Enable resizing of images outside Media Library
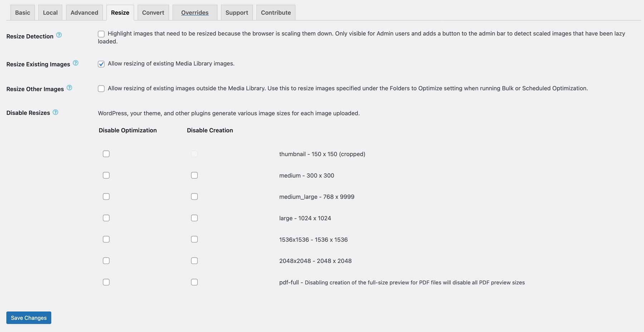The image size is (644, 332). click(101, 88)
